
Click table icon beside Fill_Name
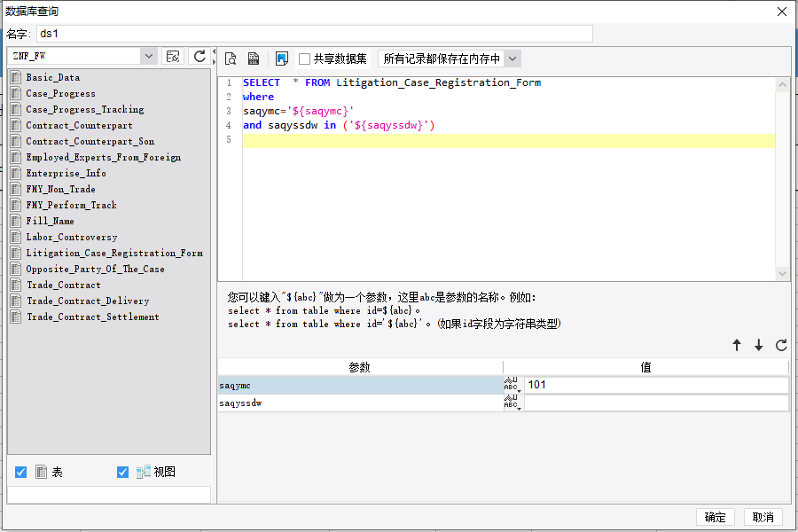pos(16,221)
